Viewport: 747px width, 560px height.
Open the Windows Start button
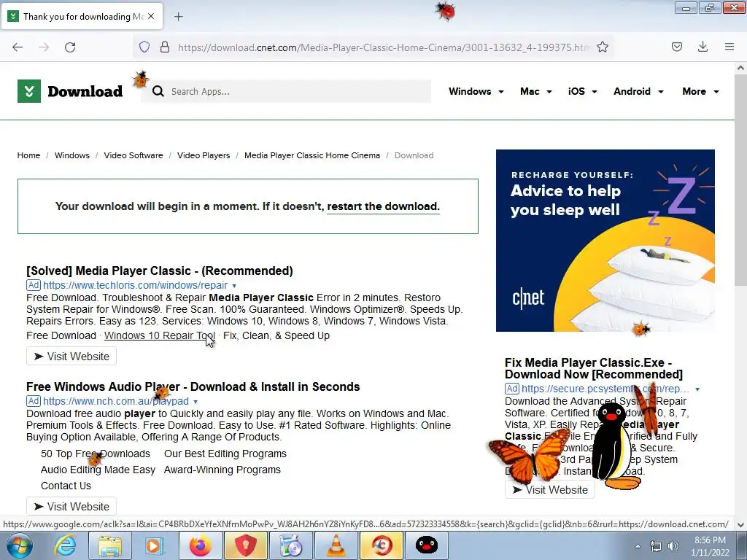[x=18, y=545]
